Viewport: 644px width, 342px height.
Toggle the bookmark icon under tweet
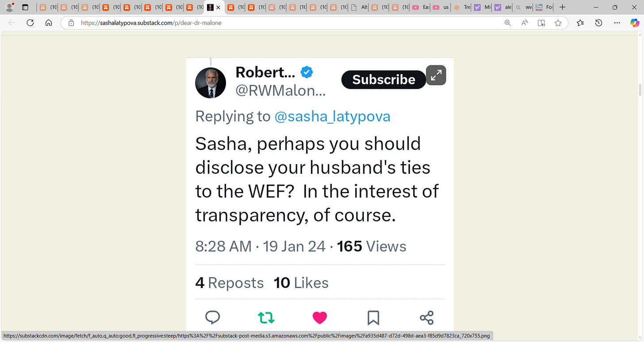coord(373,317)
